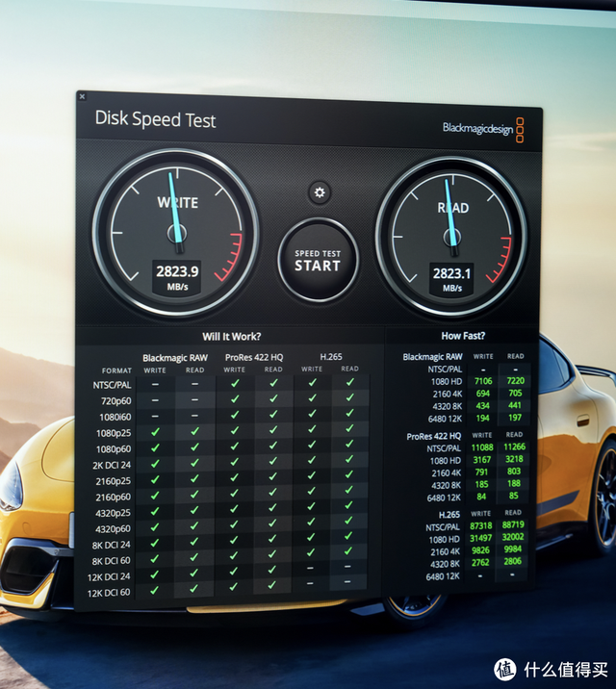The image size is (616, 689).
Task: Click Blackmagic RAW read checkmark for 12K DCI 60
Action: click(x=193, y=589)
